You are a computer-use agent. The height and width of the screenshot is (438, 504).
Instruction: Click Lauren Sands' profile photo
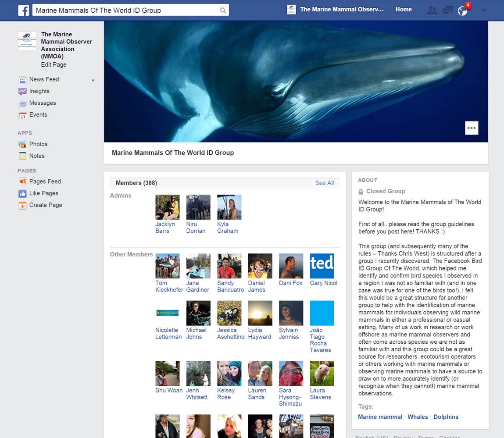260,374
